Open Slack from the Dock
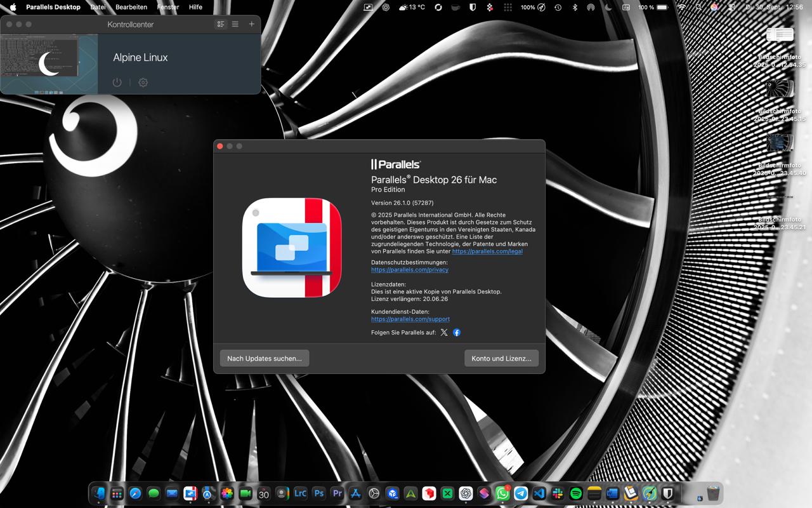Image resolution: width=812 pixels, height=508 pixels. click(x=558, y=493)
